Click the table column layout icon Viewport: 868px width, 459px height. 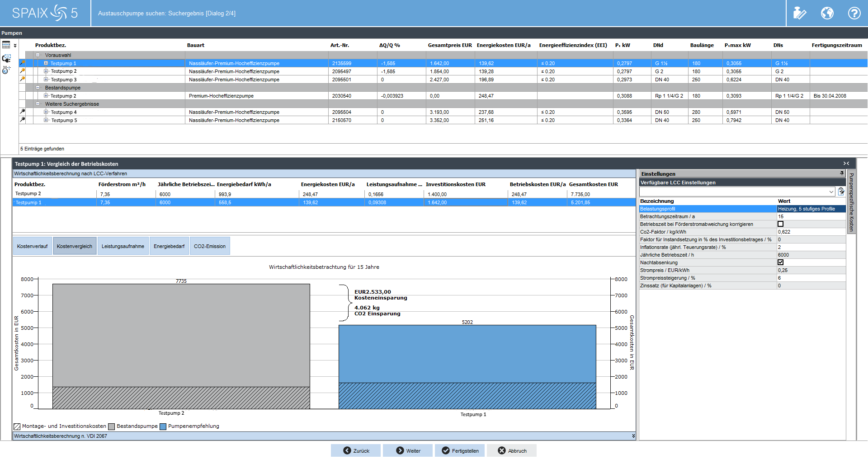click(6, 45)
